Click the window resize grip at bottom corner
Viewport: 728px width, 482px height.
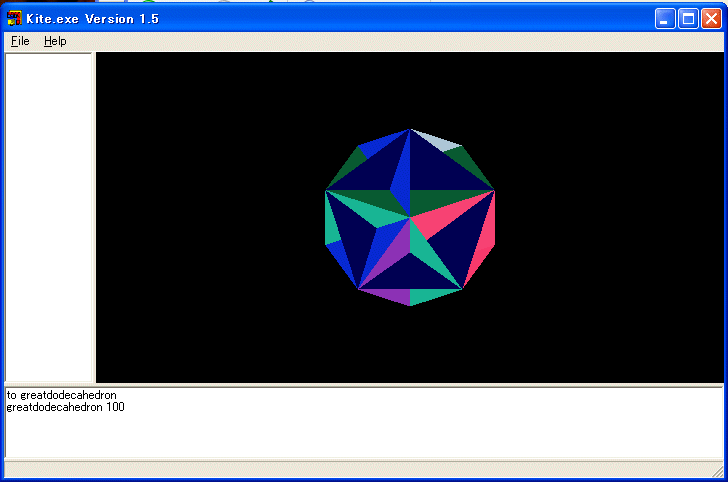click(x=718, y=472)
